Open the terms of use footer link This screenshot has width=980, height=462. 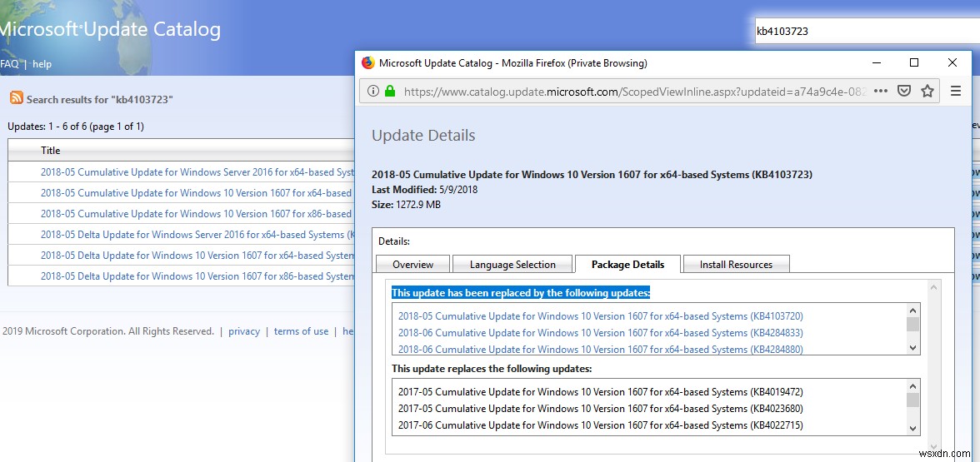tap(302, 331)
